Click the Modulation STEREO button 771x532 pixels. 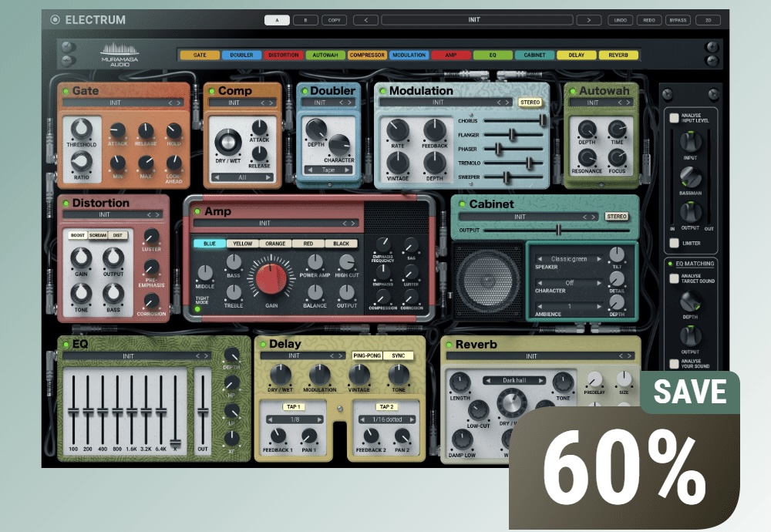pos(530,103)
